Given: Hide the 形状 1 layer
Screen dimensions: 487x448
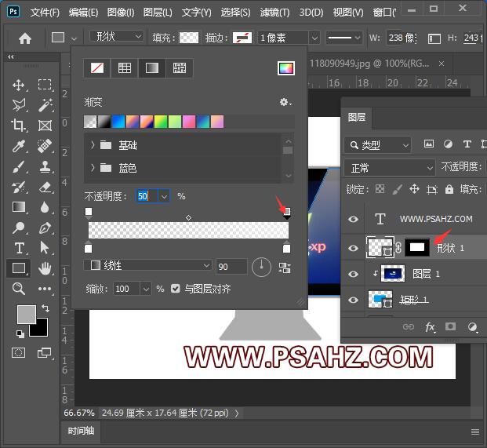Looking at the screenshot, I should (353, 248).
